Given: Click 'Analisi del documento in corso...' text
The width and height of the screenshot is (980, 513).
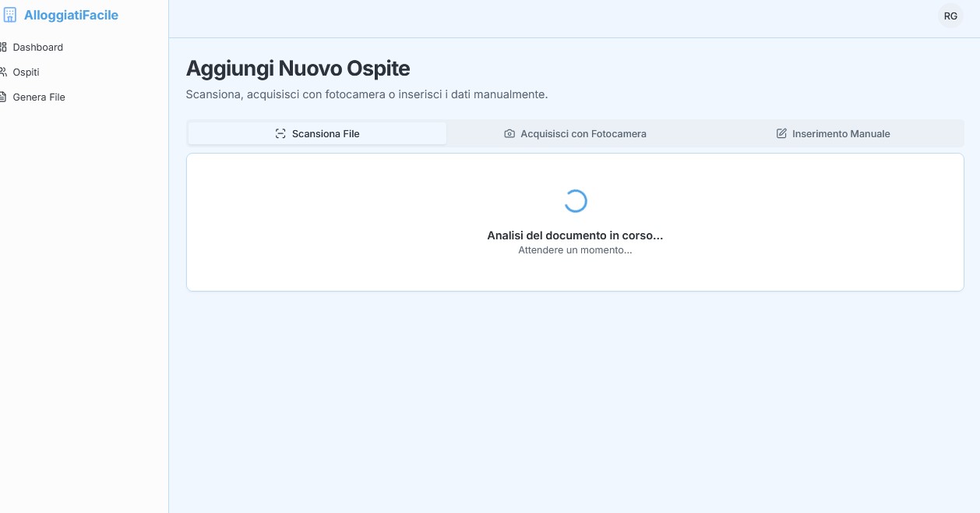Looking at the screenshot, I should tap(575, 235).
